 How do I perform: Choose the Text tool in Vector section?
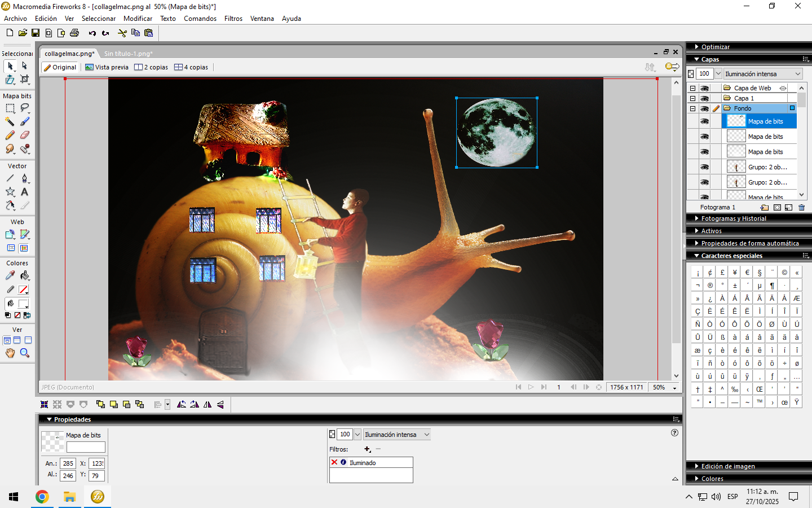[x=24, y=192]
